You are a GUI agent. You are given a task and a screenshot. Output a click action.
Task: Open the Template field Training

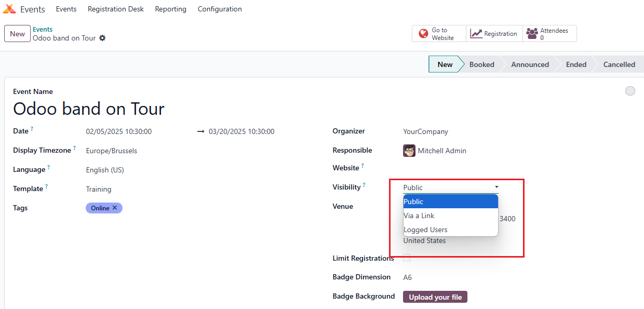tap(99, 189)
